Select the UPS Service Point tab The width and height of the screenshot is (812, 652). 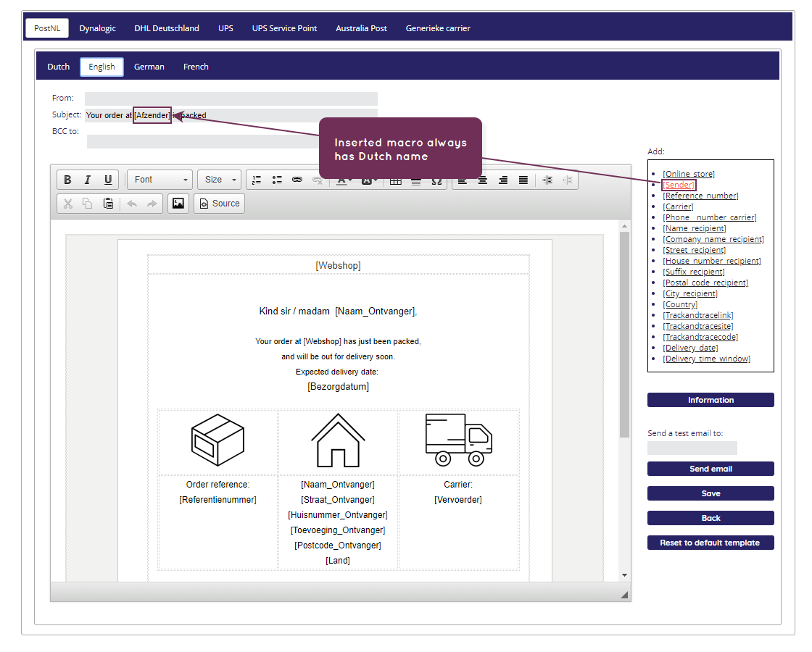coord(284,28)
